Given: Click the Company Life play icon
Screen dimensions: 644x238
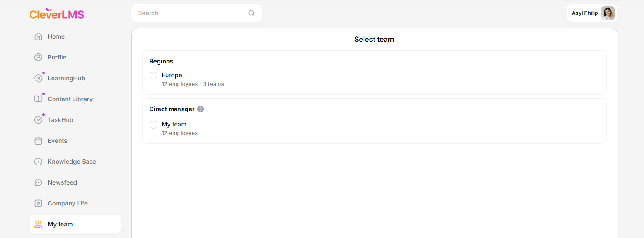Looking at the screenshot, I should 38,203.
